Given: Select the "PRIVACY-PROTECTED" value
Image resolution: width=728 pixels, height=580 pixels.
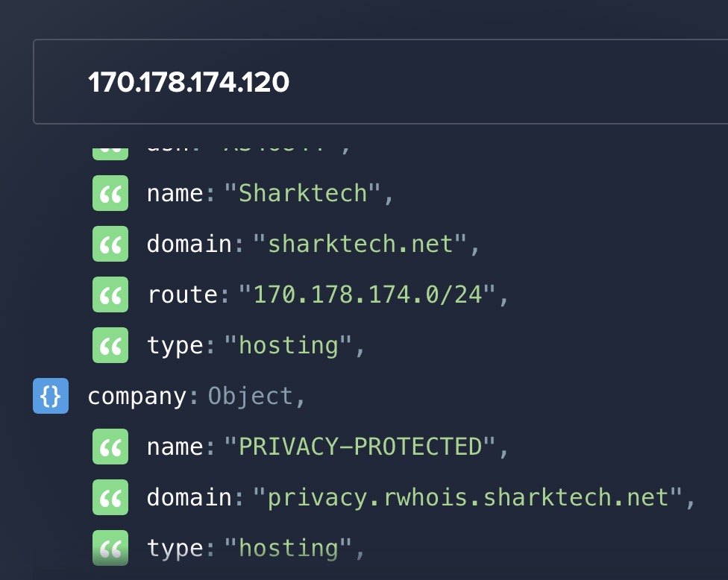Looking at the screenshot, I should (x=360, y=447).
